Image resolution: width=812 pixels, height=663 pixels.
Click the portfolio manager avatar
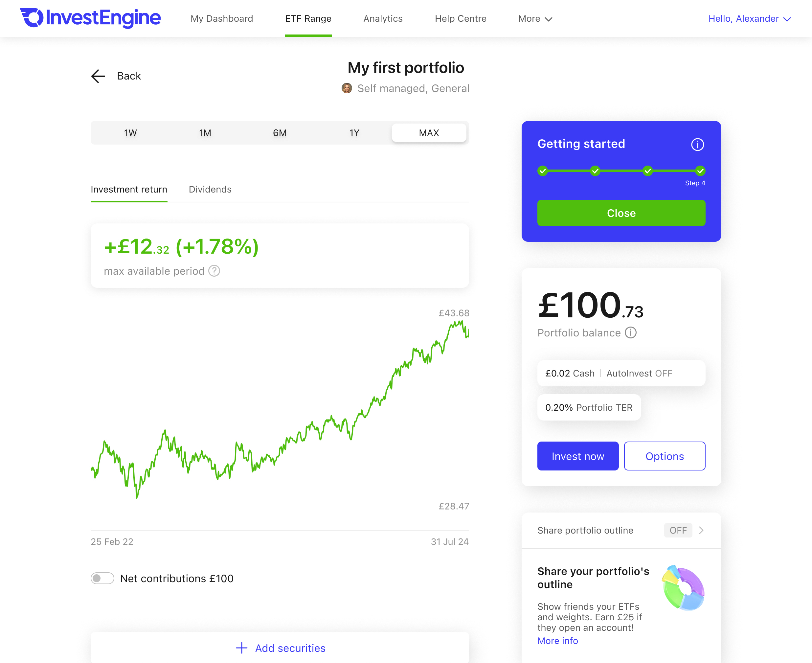(x=347, y=88)
